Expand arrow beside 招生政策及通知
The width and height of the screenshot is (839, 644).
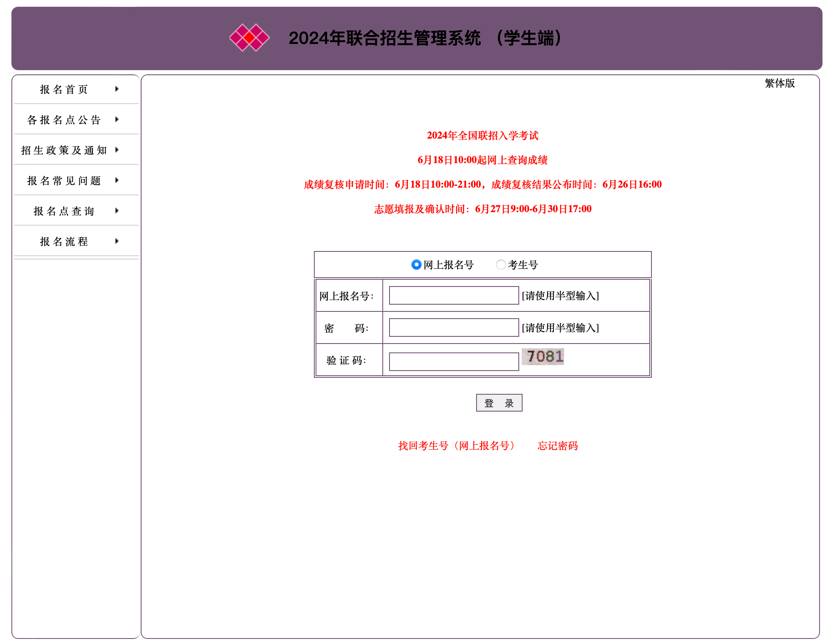tap(117, 150)
